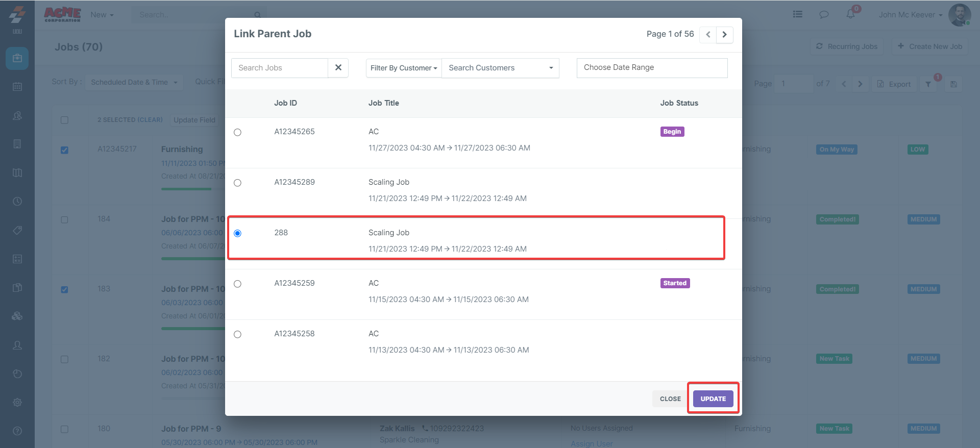Open the settings gear in sidebar
980x448 pixels.
click(17, 402)
